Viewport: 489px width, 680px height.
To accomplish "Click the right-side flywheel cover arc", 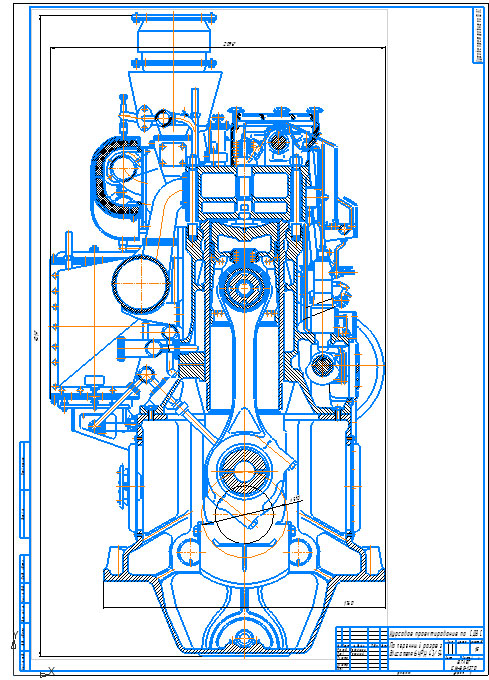I will (371, 366).
